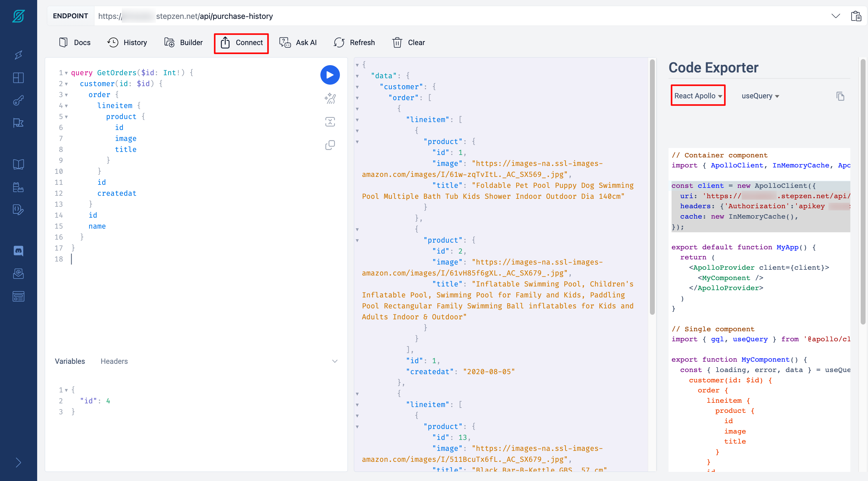Run the GetOrders query with play button

[x=330, y=75]
